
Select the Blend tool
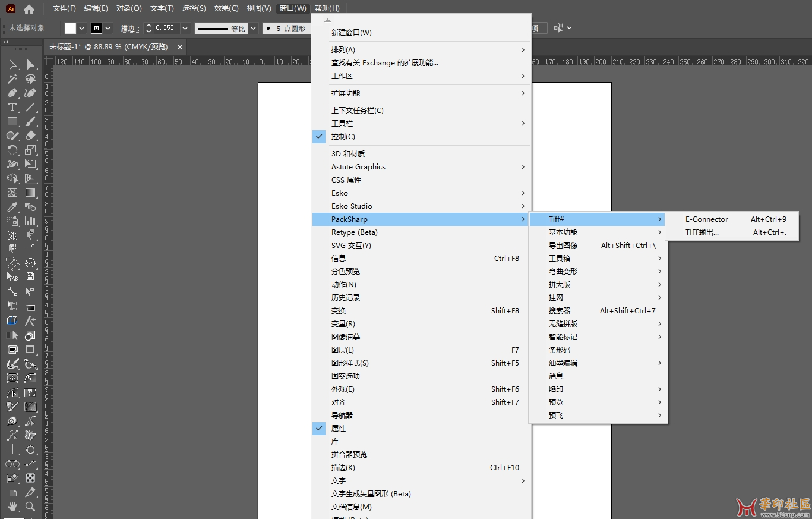[x=30, y=207]
